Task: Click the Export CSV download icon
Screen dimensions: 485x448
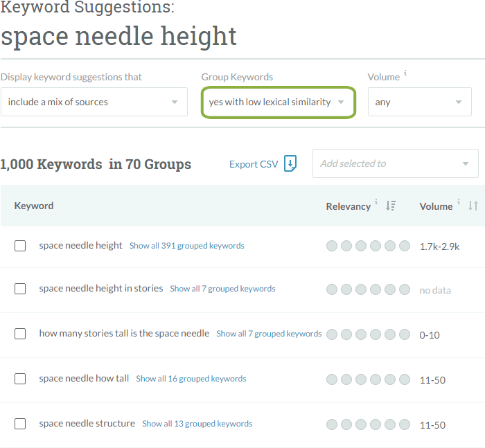Action: point(290,164)
